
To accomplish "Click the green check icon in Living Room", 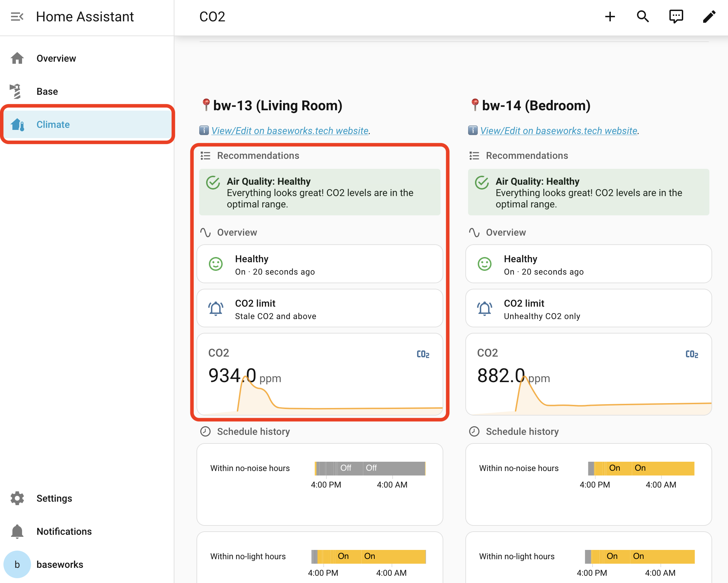I will tap(213, 183).
